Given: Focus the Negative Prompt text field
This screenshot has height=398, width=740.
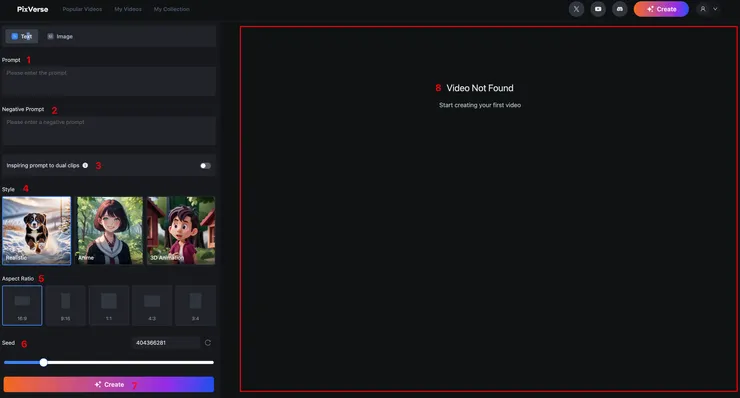Looking at the screenshot, I should click(x=109, y=131).
